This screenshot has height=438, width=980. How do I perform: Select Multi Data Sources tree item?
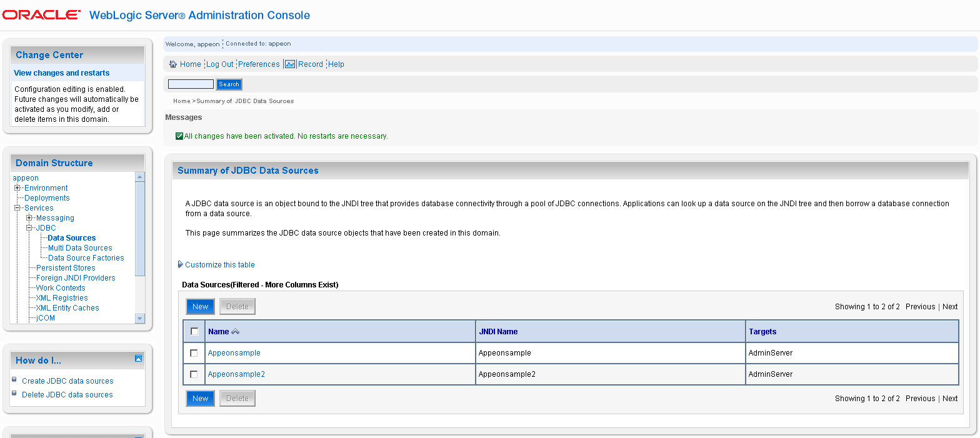pyautogui.click(x=80, y=248)
